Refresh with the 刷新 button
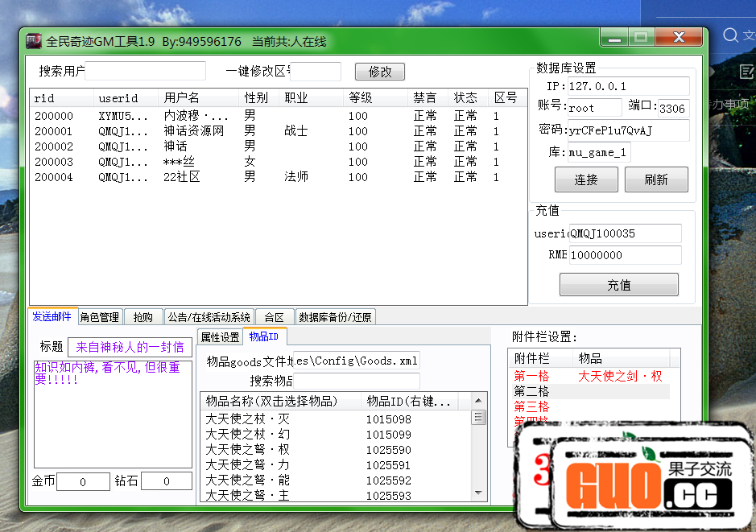The image size is (756, 532). tap(655, 179)
